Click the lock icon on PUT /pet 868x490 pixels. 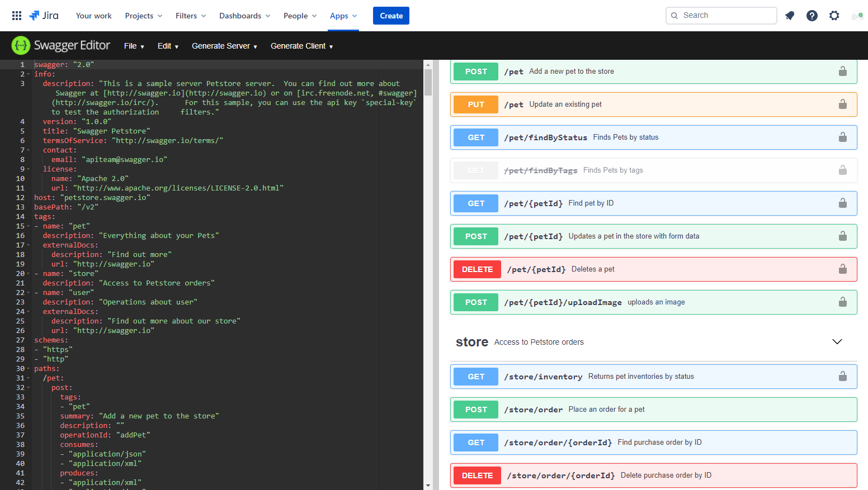point(843,104)
